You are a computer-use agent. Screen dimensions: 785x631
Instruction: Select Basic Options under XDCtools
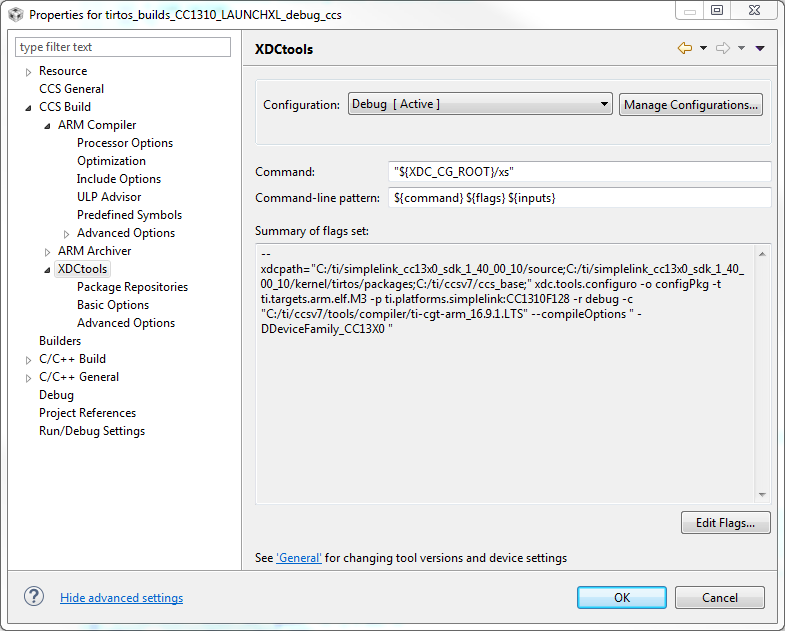113,305
